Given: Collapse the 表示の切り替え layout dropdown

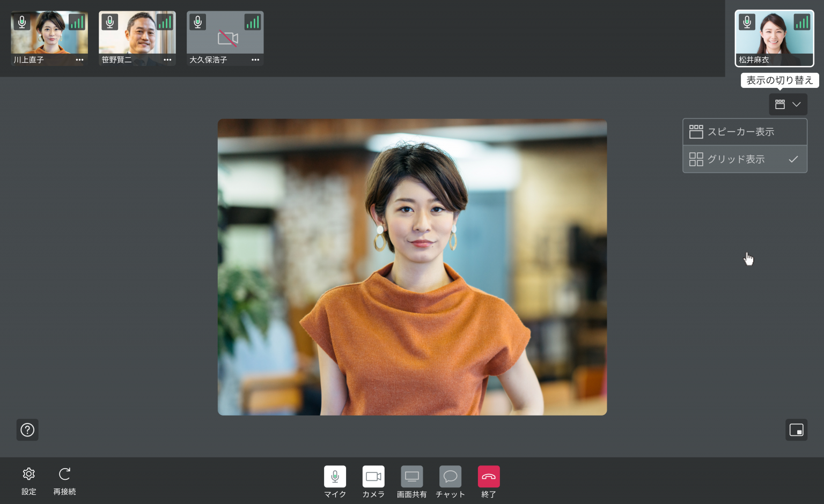Looking at the screenshot, I should (788, 105).
